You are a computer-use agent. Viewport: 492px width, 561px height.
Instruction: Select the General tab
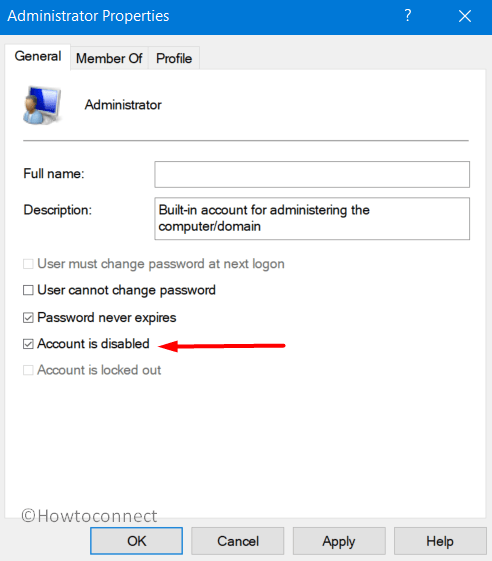click(x=38, y=57)
